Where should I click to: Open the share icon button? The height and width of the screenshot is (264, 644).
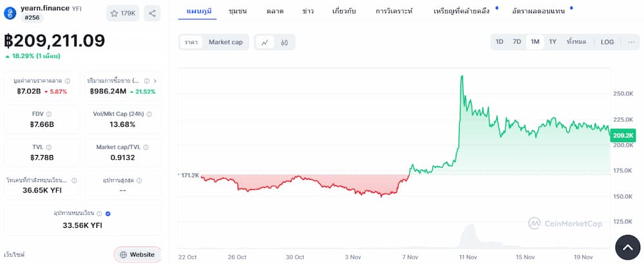(152, 13)
